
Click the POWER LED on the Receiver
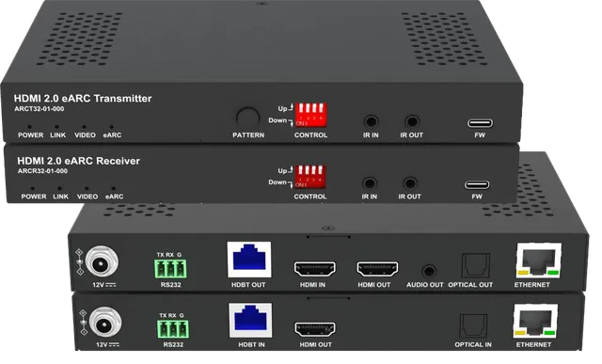coord(32,188)
